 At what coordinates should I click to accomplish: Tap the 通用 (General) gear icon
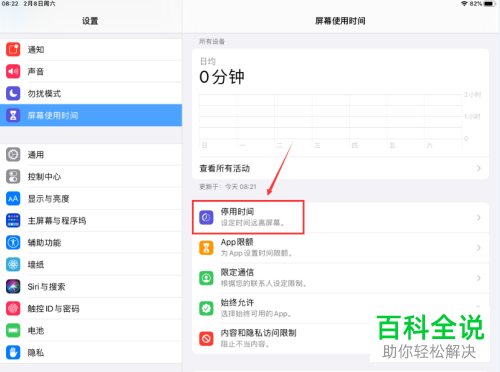[x=13, y=155]
